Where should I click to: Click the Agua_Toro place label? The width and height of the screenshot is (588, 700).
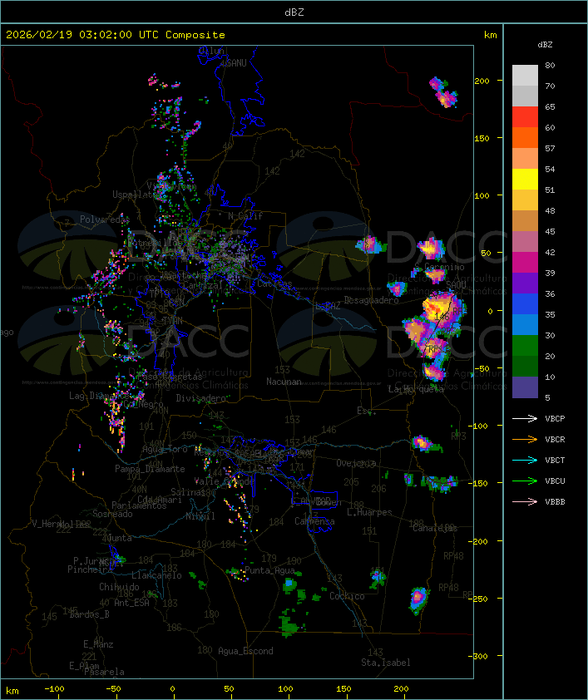[x=165, y=449]
